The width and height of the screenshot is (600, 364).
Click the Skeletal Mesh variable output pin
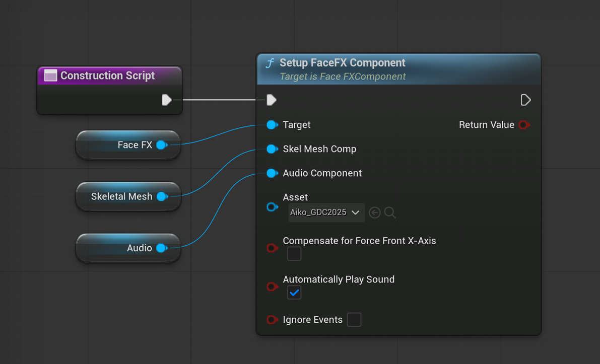coord(162,196)
